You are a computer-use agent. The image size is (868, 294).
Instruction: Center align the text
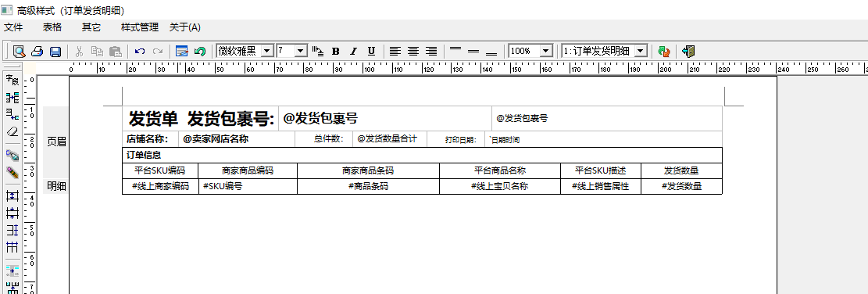(413, 52)
